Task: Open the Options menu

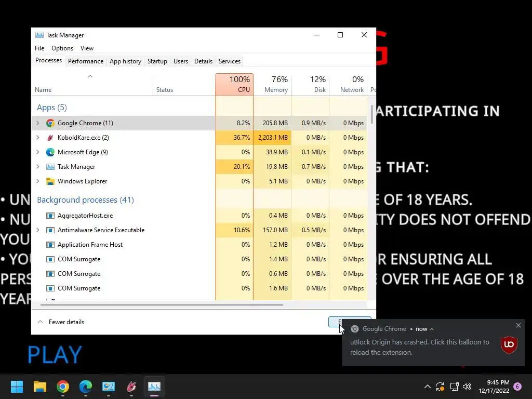Action: (62, 48)
